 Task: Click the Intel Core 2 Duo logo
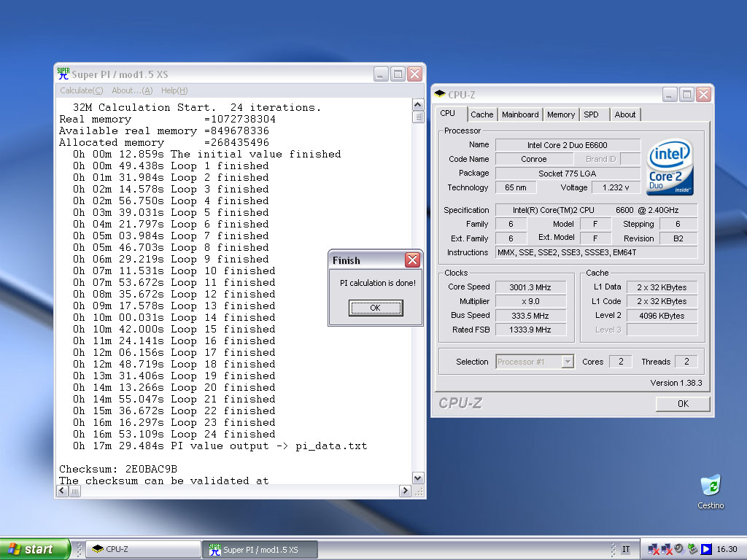[670, 167]
